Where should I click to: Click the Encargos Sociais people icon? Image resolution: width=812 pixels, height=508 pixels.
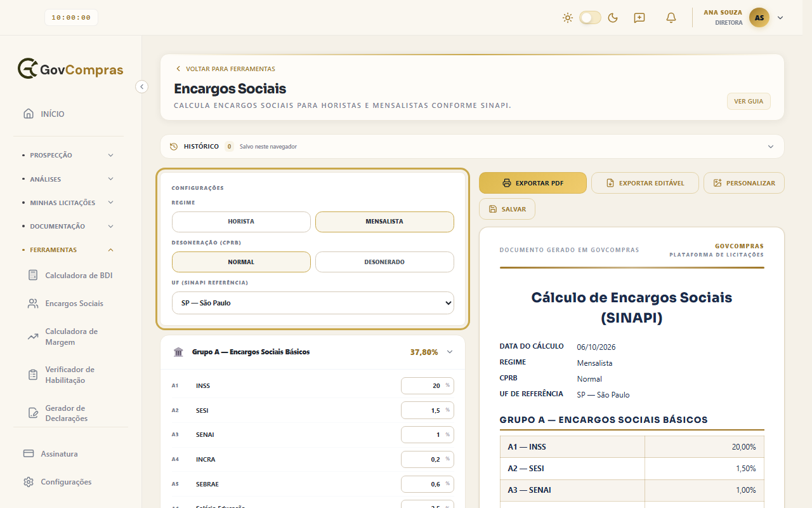click(x=33, y=304)
